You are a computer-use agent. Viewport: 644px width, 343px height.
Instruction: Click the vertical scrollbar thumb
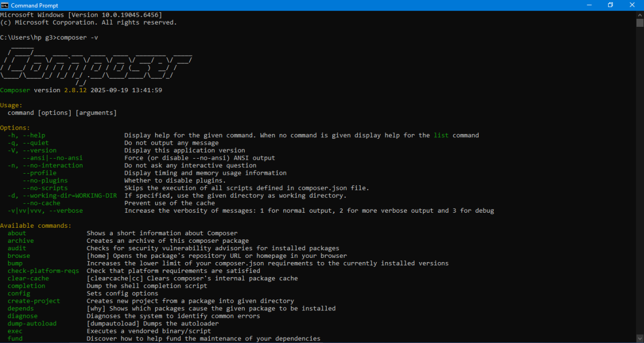(x=639, y=23)
